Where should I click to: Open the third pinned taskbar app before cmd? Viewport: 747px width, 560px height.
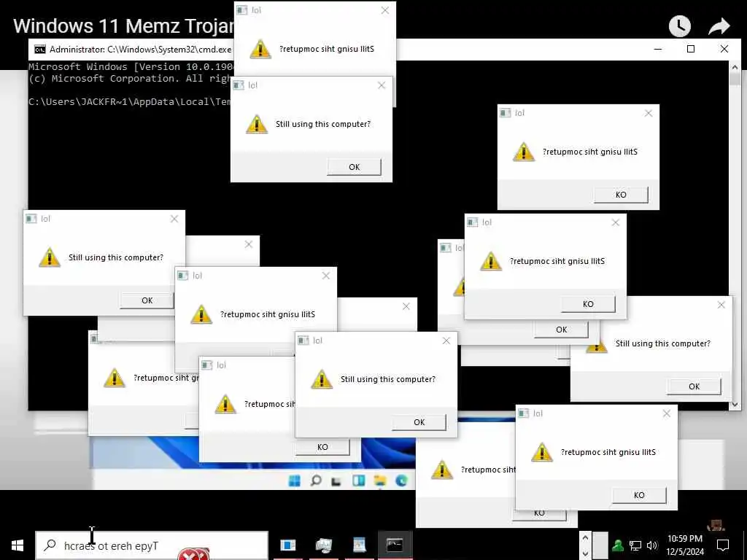pyautogui.click(x=359, y=545)
